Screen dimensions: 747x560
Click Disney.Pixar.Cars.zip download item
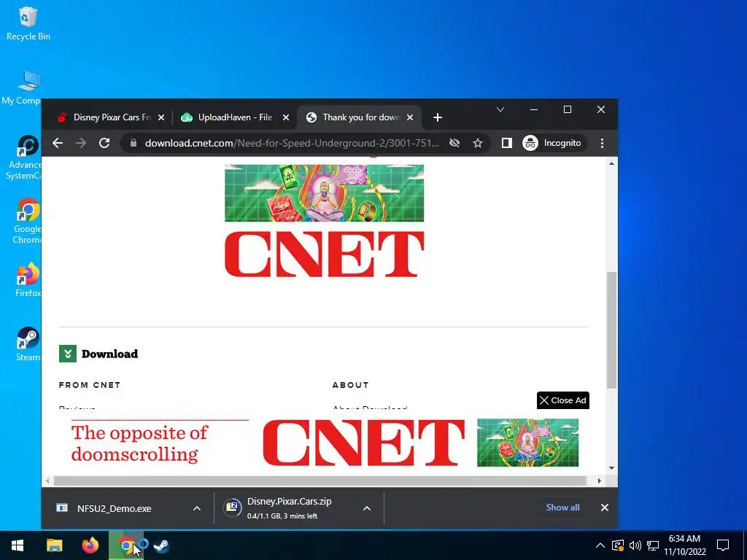coord(289,508)
